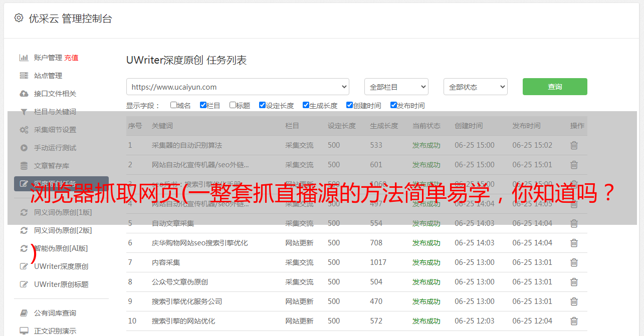Open the https://www.ucaiyun.com site dropdown
Screen dimensions: 644x336
click(238, 87)
